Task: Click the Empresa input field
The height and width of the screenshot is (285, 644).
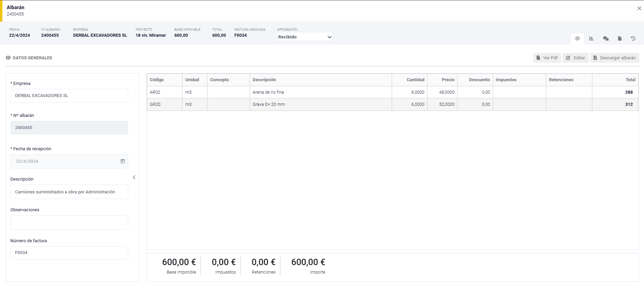Action: 69,96
